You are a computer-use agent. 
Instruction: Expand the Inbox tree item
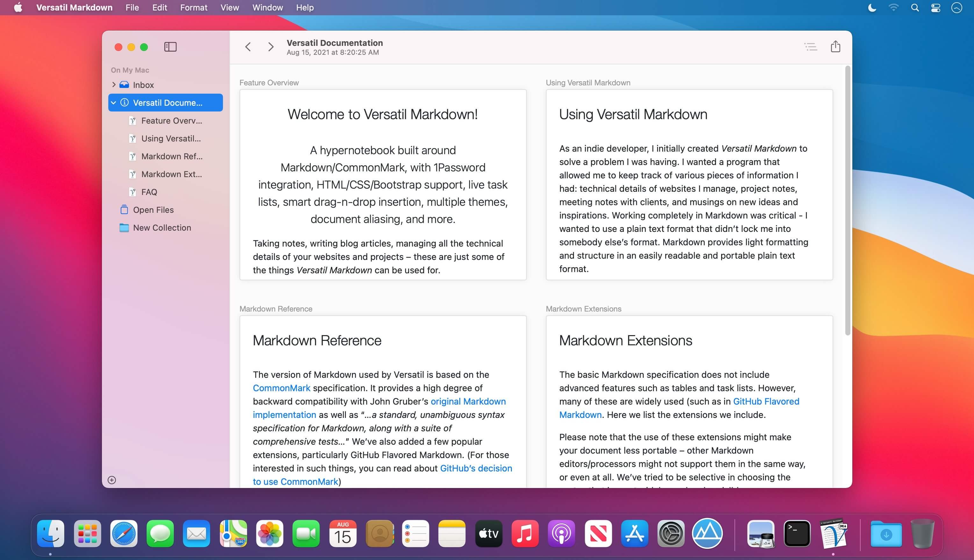tap(114, 85)
